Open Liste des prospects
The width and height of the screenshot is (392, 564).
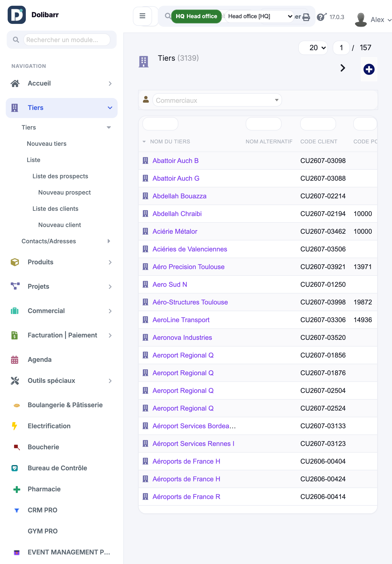(60, 176)
